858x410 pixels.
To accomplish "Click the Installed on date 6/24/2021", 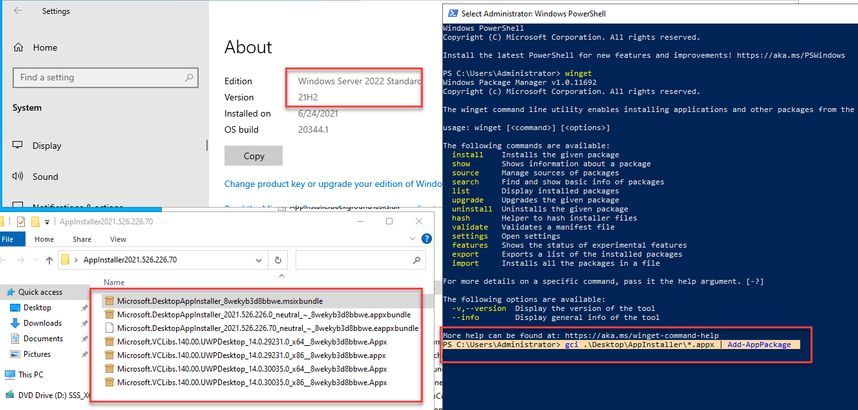I will 318,113.
